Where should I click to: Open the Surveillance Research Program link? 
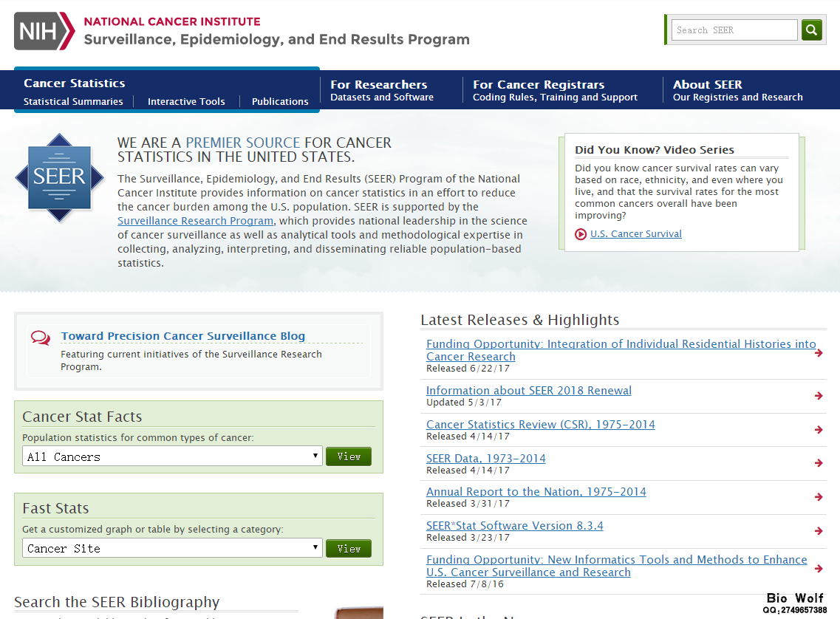pos(196,221)
